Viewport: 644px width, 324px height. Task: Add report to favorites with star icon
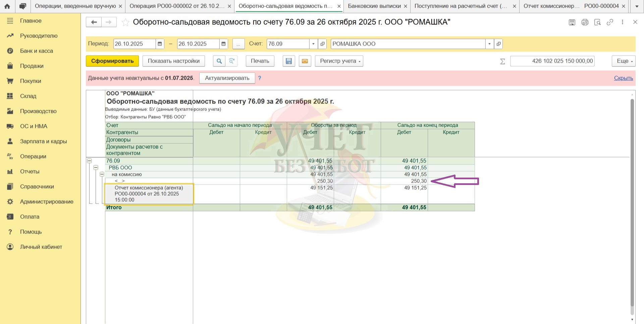[125, 22]
